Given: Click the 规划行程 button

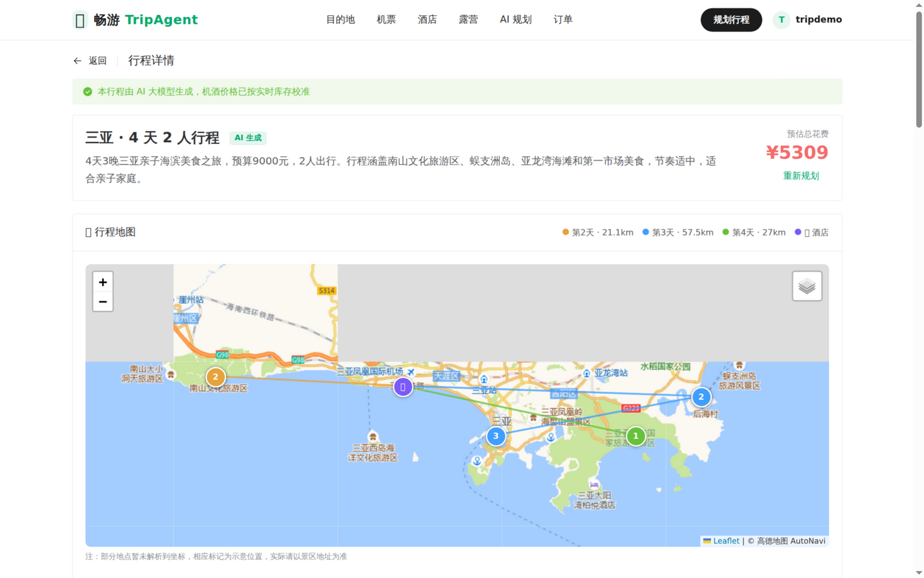Looking at the screenshot, I should tap(731, 20).
